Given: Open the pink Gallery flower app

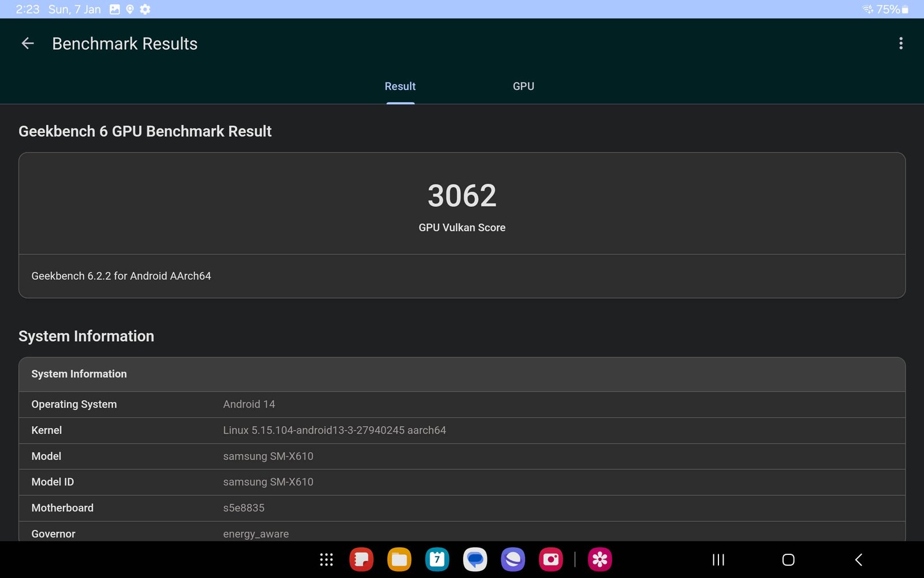Looking at the screenshot, I should point(600,560).
